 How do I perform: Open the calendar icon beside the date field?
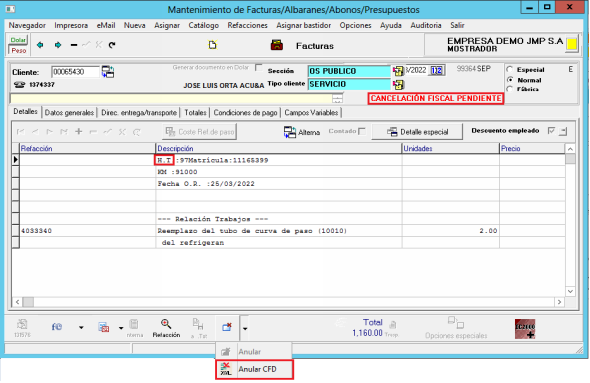pos(436,70)
